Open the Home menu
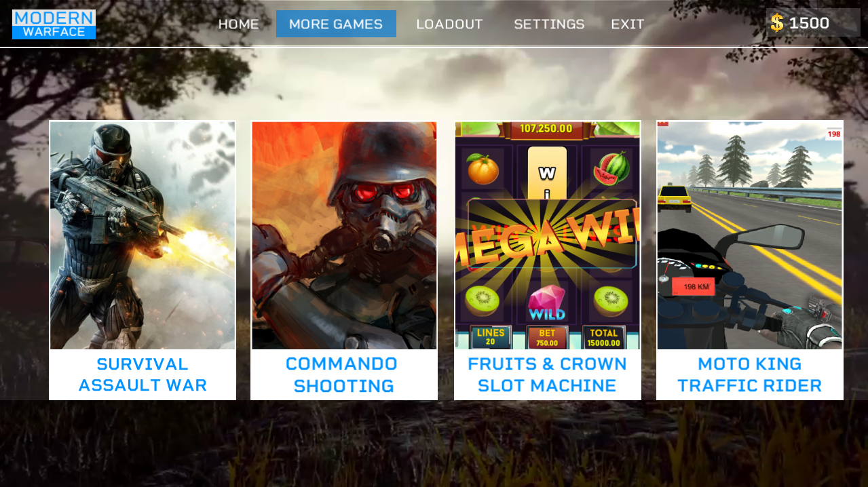The width and height of the screenshot is (868, 487). point(238,24)
